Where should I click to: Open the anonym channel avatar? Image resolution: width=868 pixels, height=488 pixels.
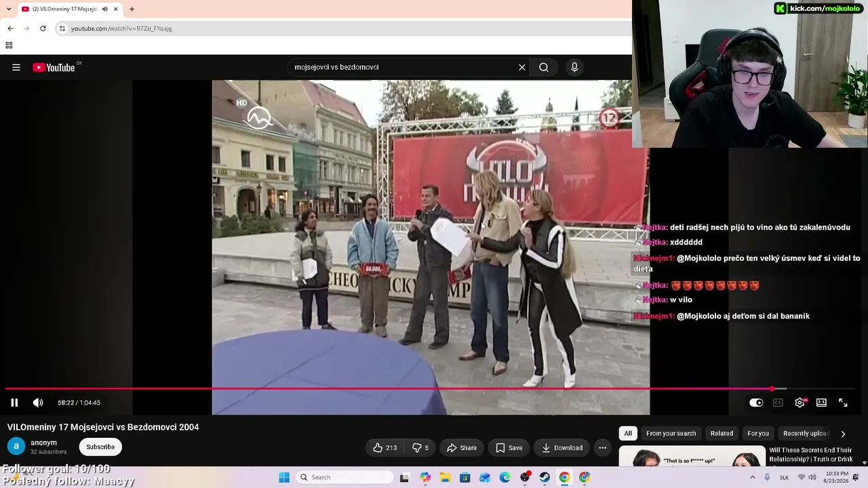click(x=16, y=446)
